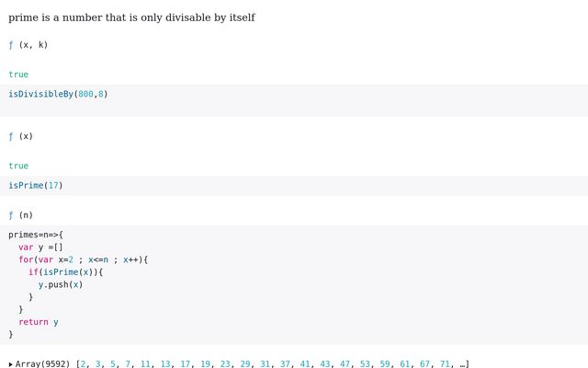Expand the Array(9592) disclosure triangle
The height and width of the screenshot is (368, 588).
tap(11, 364)
